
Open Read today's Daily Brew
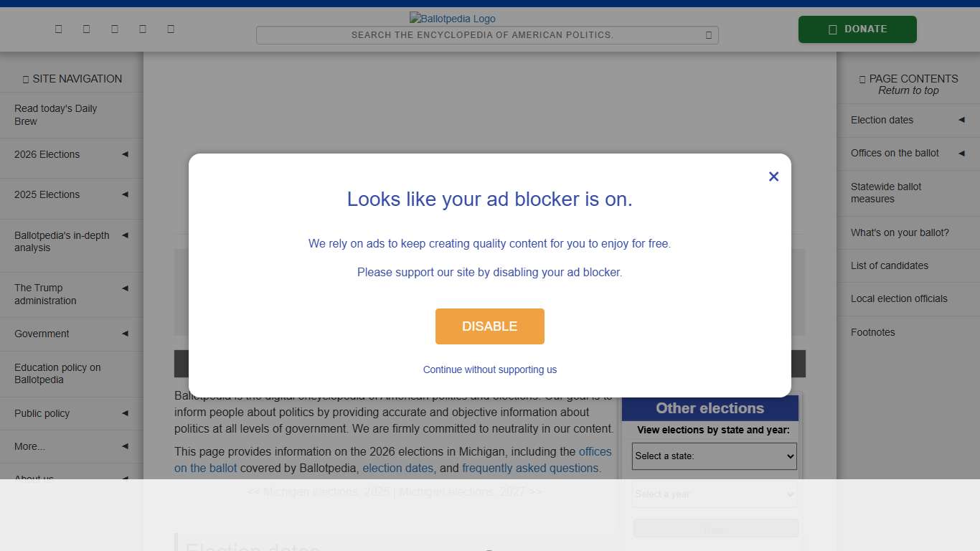coord(56,115)
